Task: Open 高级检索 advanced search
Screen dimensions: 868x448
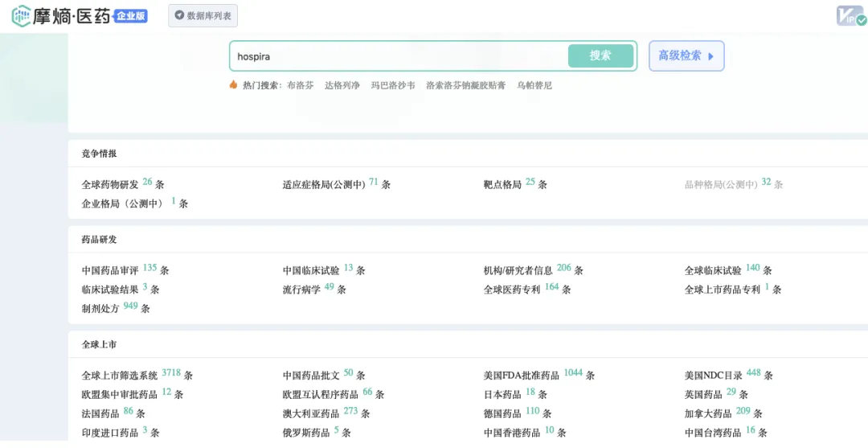Action: coord(686,55)
